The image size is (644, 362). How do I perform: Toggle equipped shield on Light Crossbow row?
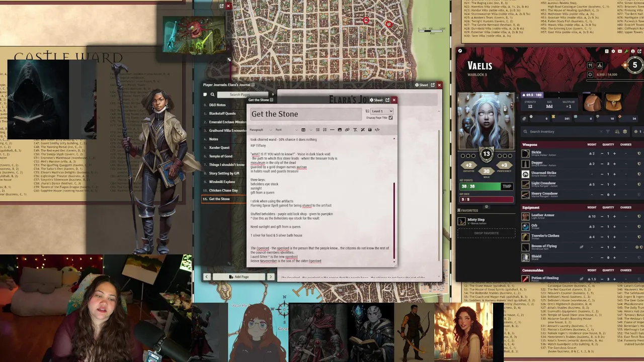639,184
